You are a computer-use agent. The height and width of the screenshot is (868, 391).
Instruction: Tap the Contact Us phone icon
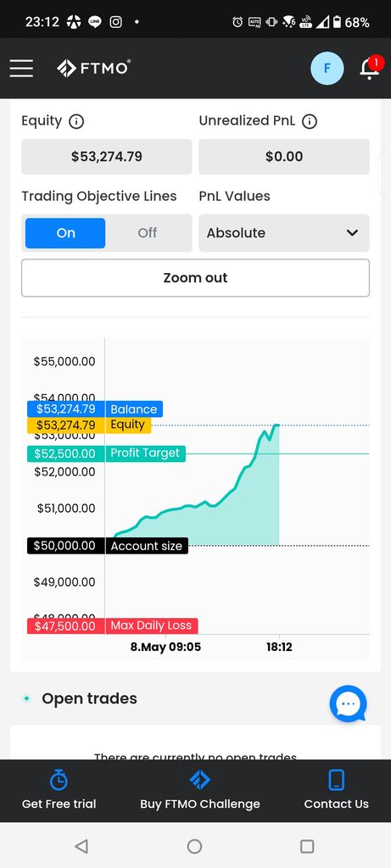point(336,780)
